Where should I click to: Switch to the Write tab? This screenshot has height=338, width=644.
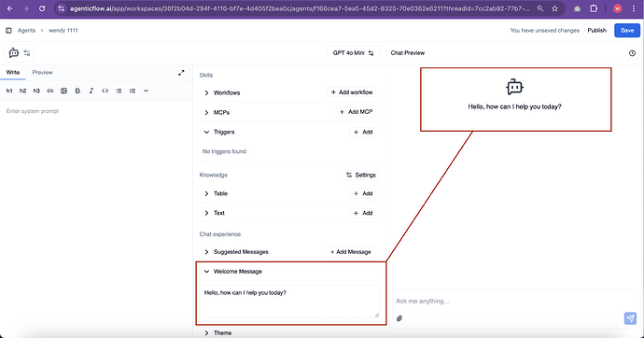[x=13, y=72]
